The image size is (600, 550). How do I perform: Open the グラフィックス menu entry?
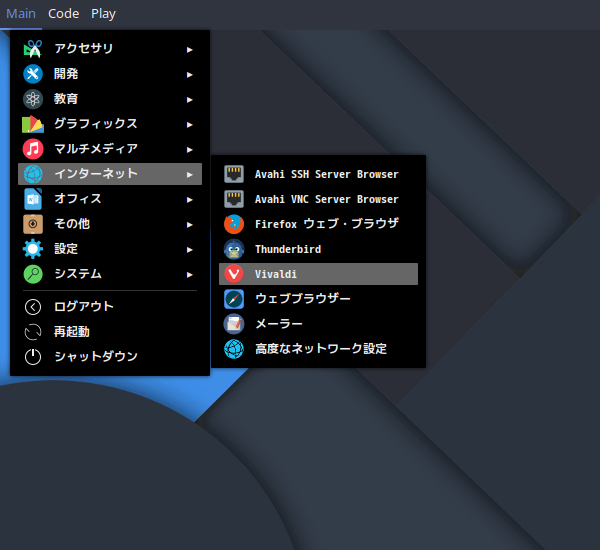tap(110, 124)
